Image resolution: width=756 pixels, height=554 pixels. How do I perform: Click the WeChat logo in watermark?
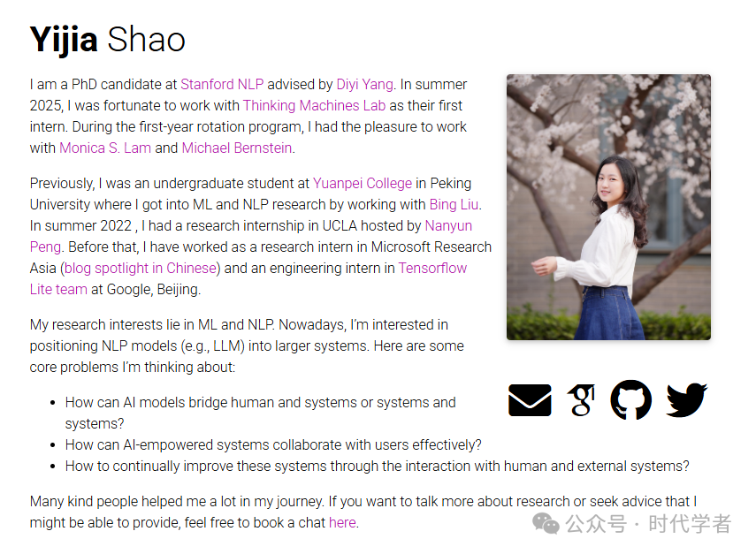point(545,524)
